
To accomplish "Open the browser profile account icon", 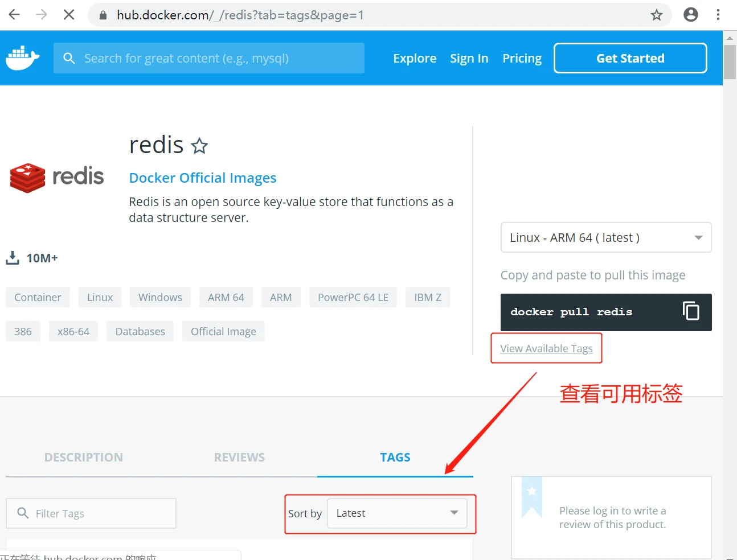I will click(690, 15).
